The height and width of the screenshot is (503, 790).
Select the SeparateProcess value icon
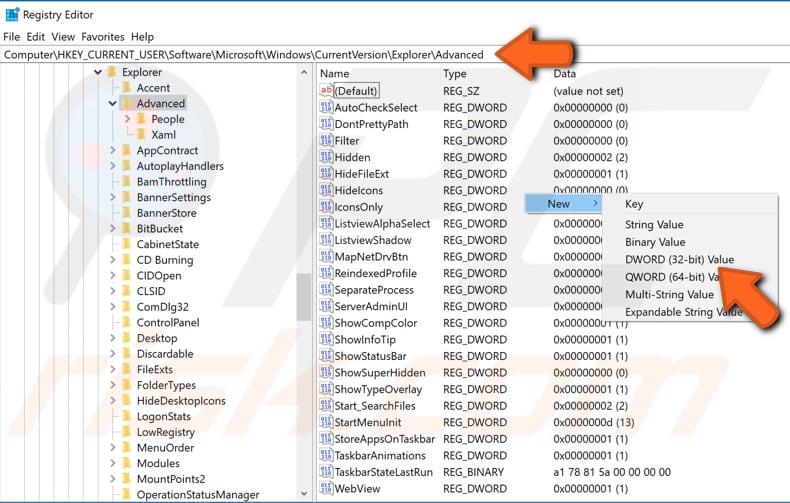pos(326,290)
